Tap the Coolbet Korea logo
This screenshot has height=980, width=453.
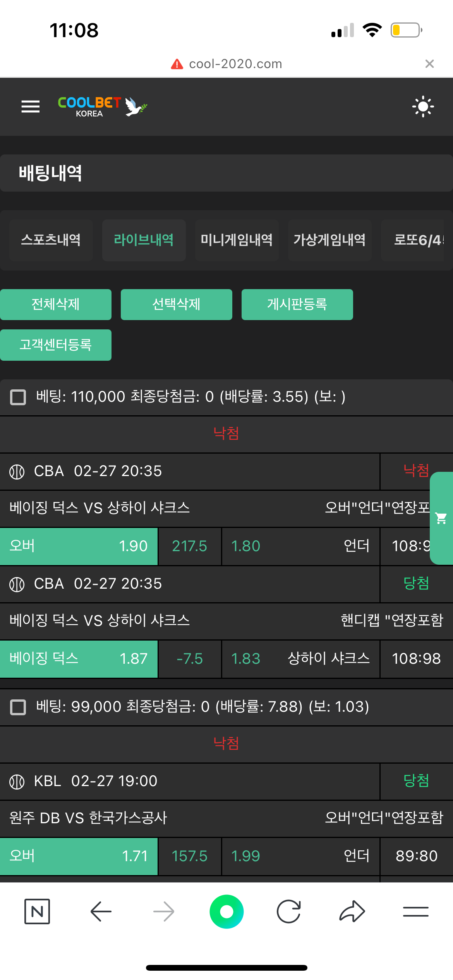(102, 106)
